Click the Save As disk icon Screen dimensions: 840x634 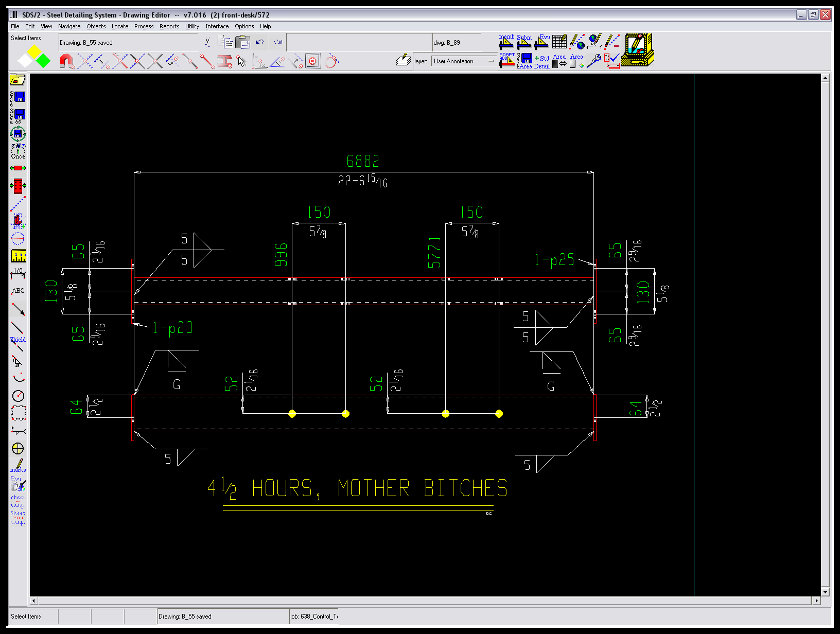tap(19, 115)
